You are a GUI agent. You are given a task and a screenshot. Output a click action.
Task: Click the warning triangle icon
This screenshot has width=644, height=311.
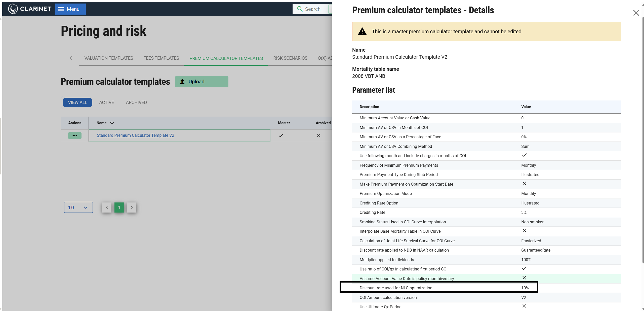pos(362,31)
